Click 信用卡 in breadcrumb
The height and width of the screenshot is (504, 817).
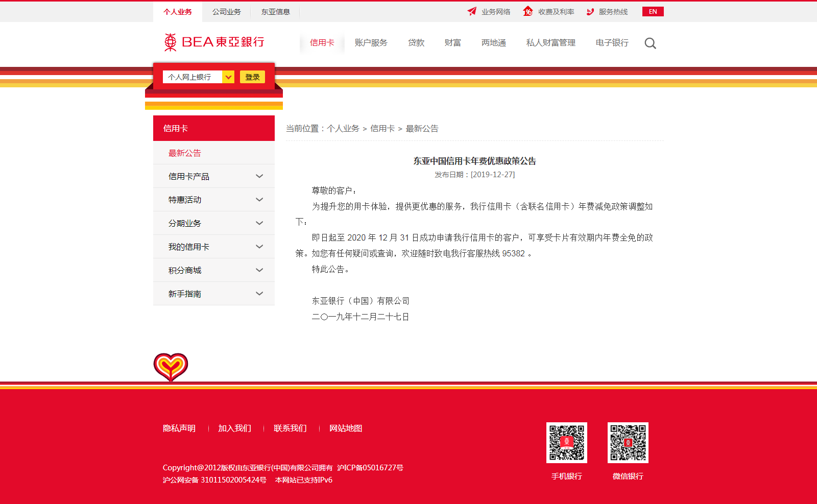(x=382, y=129)
